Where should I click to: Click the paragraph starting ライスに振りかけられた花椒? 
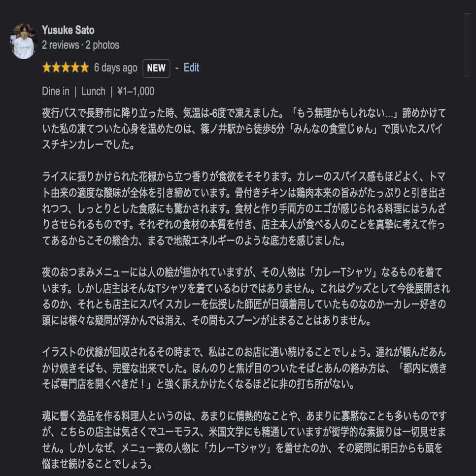click(244, 209)
